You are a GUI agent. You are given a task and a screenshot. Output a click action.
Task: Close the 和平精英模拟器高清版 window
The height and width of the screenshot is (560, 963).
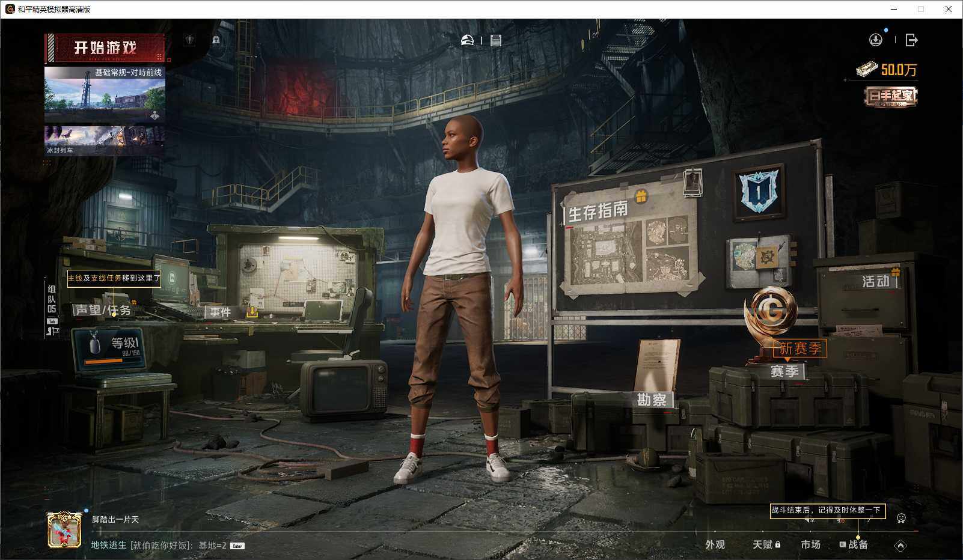949,9
